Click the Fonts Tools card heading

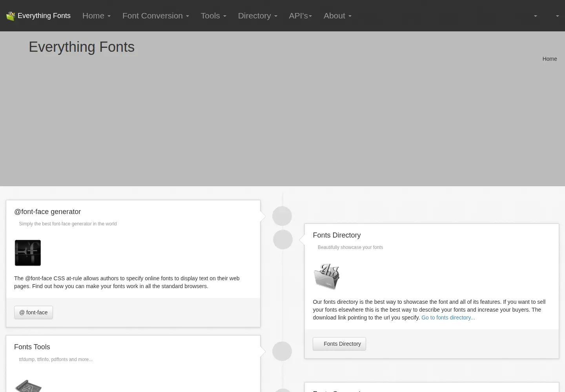[32, 347]
